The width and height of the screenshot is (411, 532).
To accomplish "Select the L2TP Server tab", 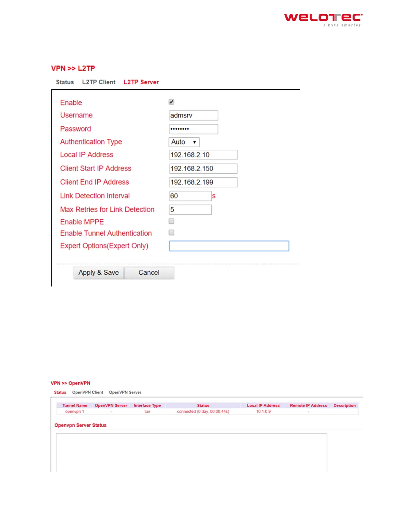I will point(141,82).
